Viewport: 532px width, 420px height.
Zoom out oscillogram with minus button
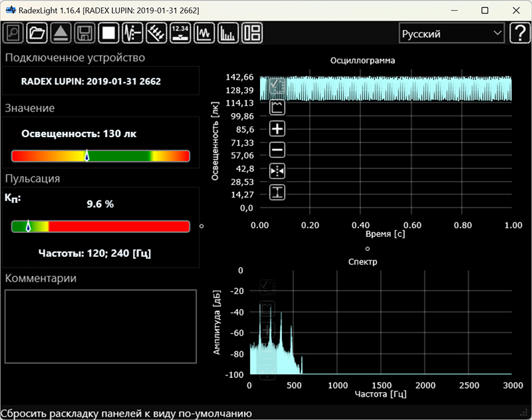click(x=277, y=150)
